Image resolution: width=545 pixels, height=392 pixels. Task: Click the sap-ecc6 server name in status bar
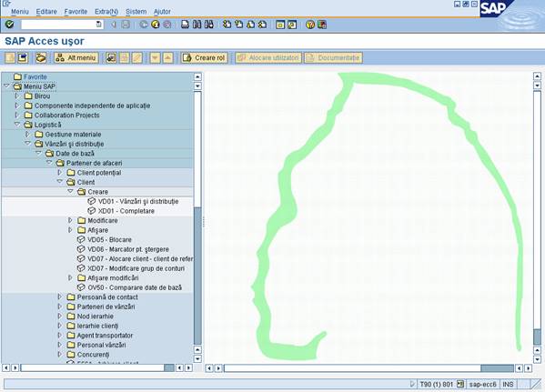[x=483, y=384]
